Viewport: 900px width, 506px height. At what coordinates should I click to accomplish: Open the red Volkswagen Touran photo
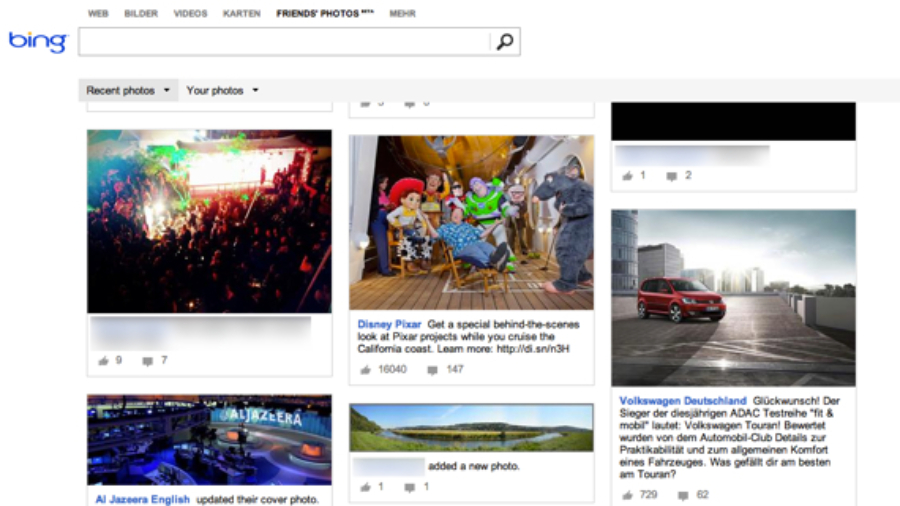(x=733, y=298)
